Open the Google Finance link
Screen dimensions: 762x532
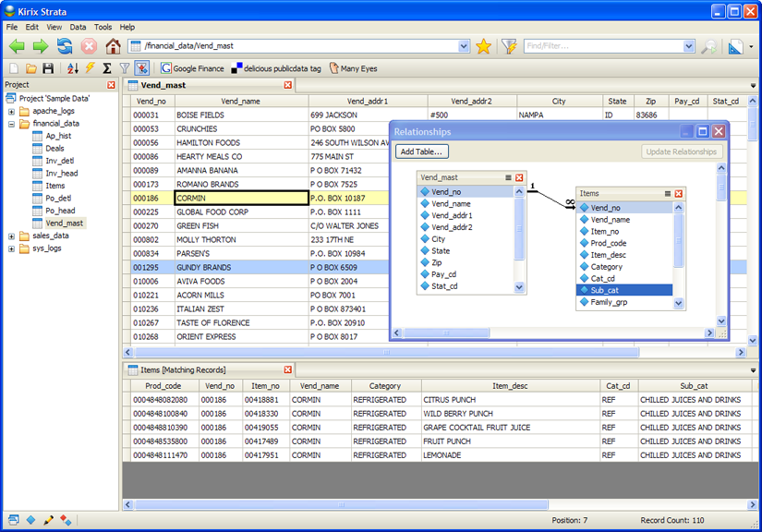(x=192, y=68)
